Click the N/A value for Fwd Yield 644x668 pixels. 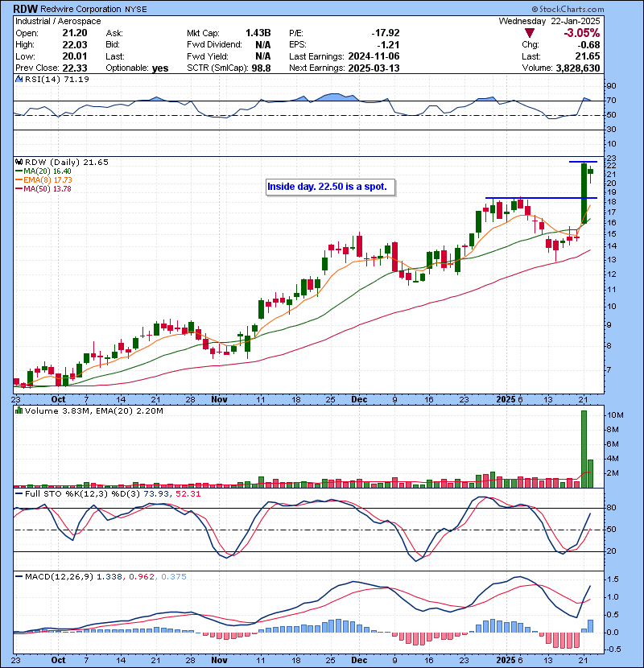tap(263, 56)
